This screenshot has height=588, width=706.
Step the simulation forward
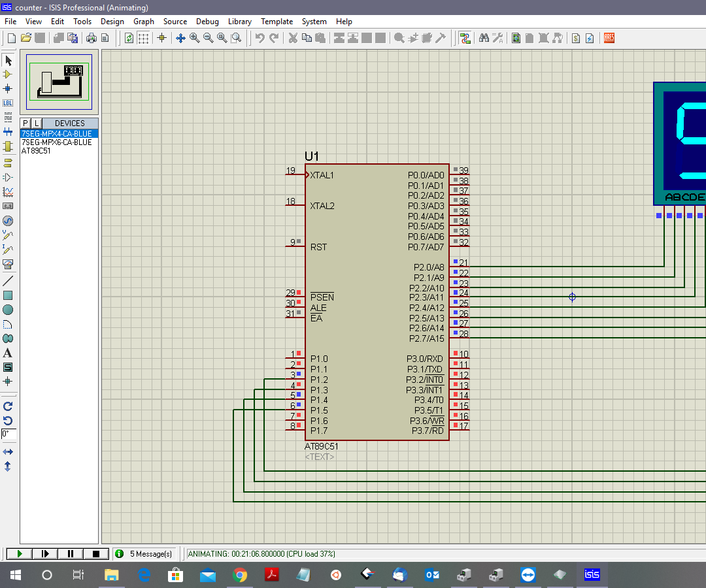[x=44, y=554]
